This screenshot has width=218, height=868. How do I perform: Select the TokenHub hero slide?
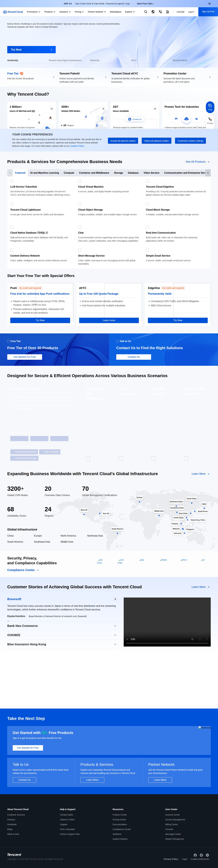pyautogui.click(x=94, y=60)
